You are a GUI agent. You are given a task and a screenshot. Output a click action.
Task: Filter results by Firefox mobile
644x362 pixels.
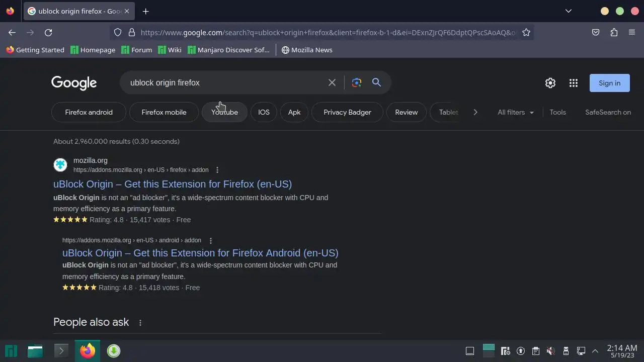[x=164, y=112]
